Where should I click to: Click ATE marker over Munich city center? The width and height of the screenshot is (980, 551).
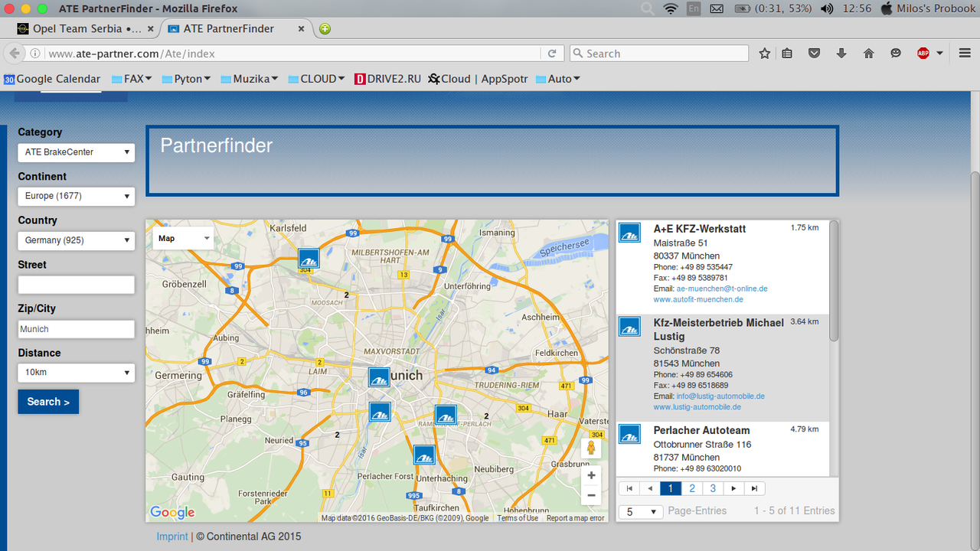[x=379, y=377]
